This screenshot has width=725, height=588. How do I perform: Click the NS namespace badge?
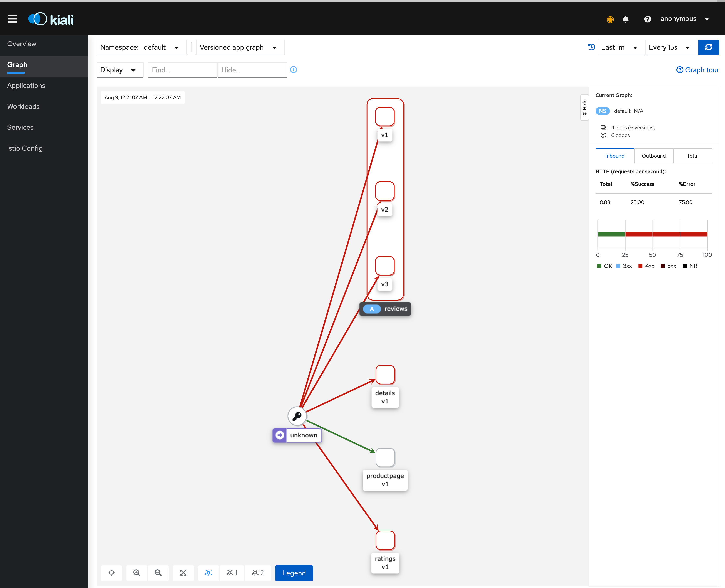coord(602,111)
